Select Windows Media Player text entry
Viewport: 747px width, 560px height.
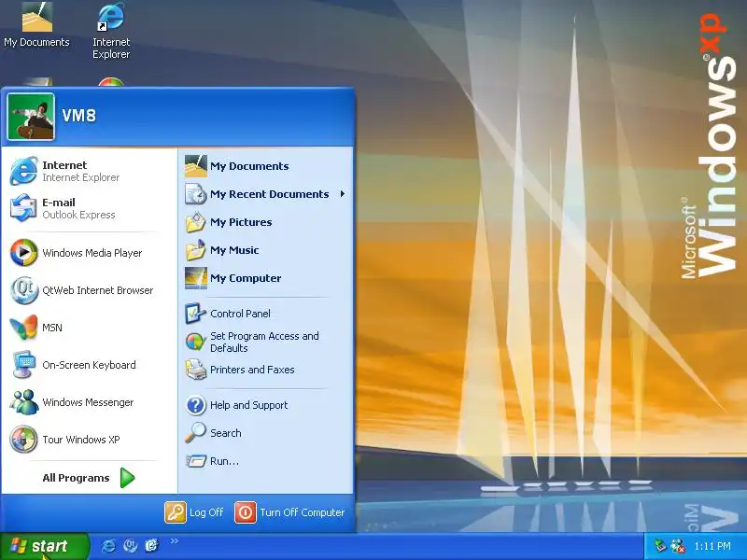(92, 253)
